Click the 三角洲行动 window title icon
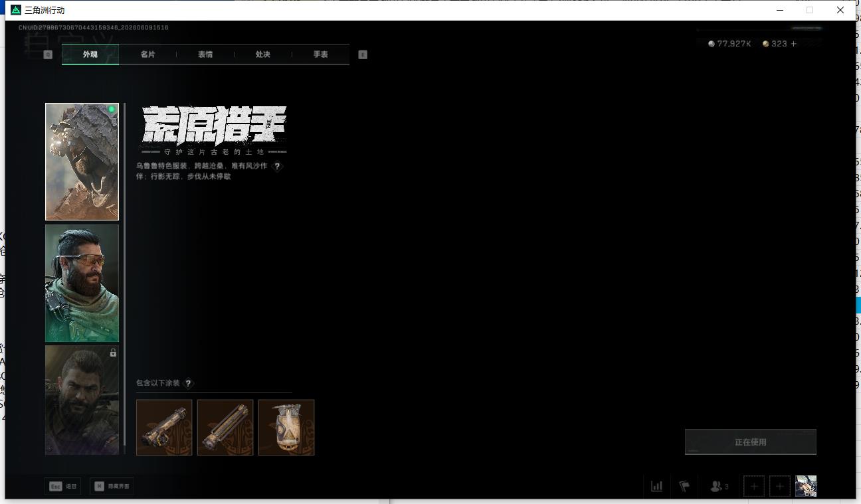861x504 pixels. point(16,10)
